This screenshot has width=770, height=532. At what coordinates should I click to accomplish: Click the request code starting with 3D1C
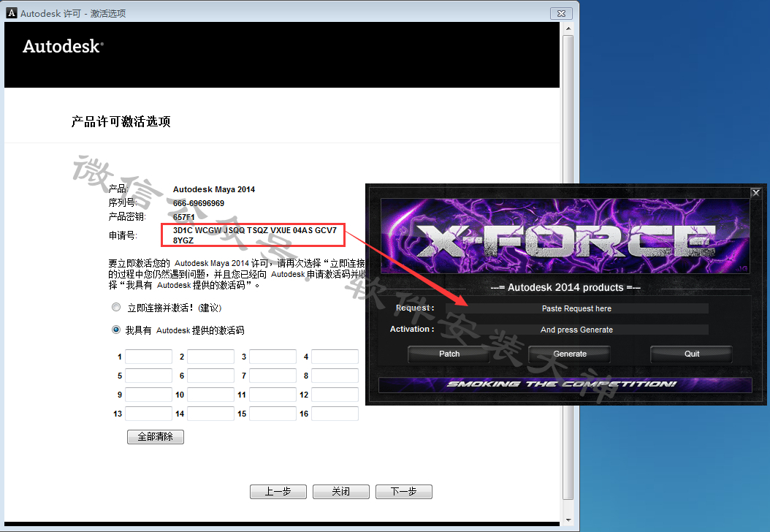coord(255,235)
